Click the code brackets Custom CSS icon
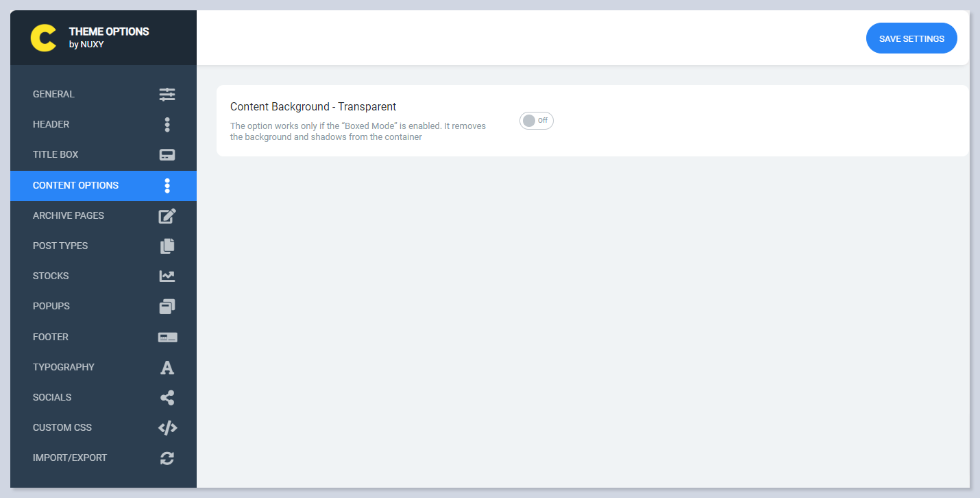 point(167,428)
